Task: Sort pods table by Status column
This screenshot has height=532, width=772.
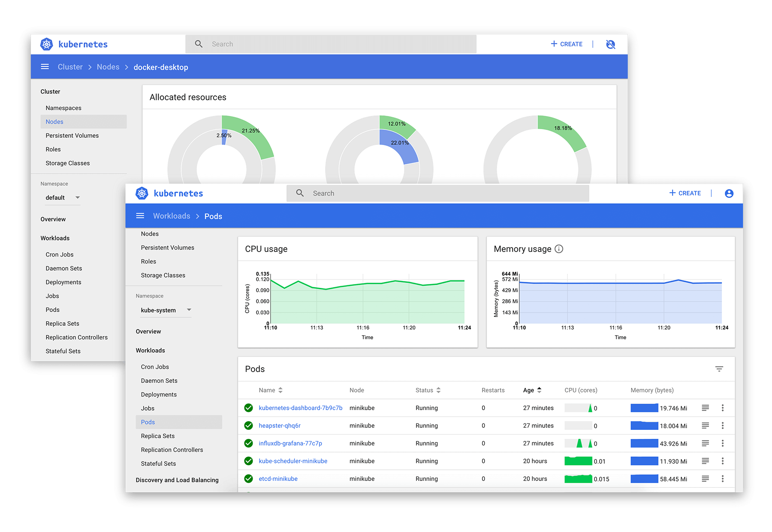Action: [428, 390]
